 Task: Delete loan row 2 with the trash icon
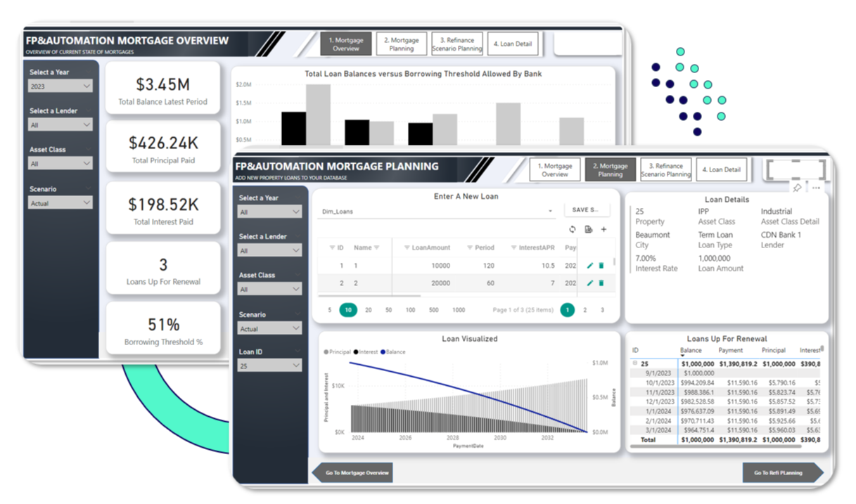(601, 283)
